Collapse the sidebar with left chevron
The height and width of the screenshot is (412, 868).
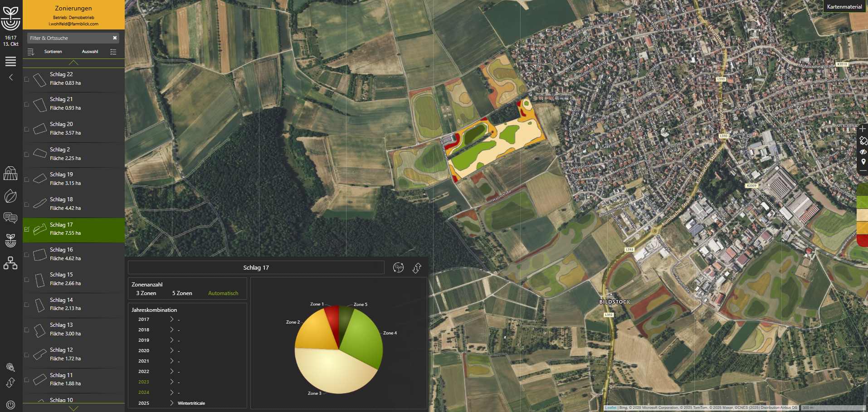[11, 78]
